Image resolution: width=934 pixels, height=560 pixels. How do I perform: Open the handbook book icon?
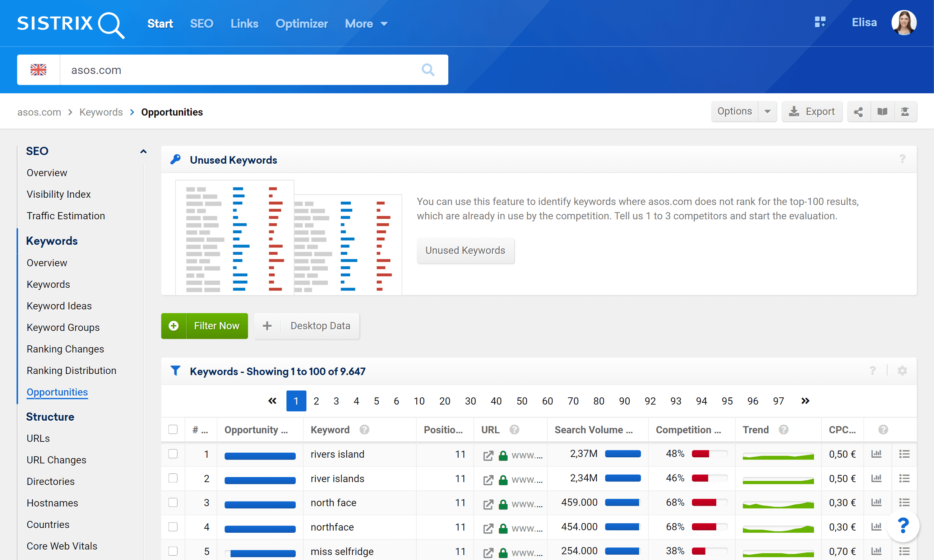[882, 112]
